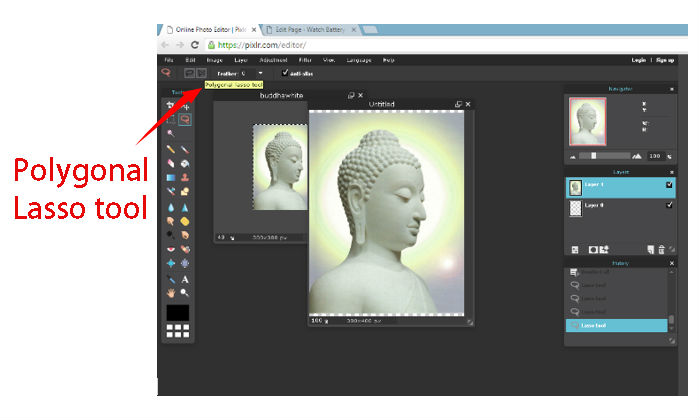Open the Edit menu

tap(191, 60)
